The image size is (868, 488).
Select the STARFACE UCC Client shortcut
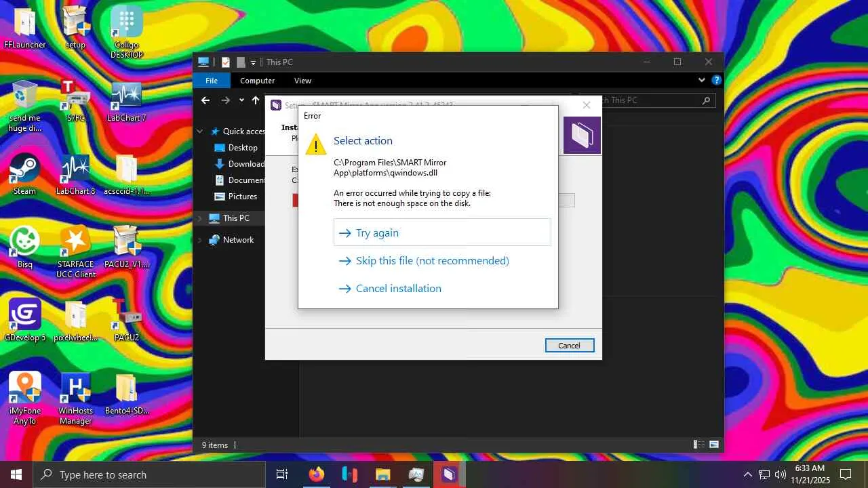click(75, 253)
